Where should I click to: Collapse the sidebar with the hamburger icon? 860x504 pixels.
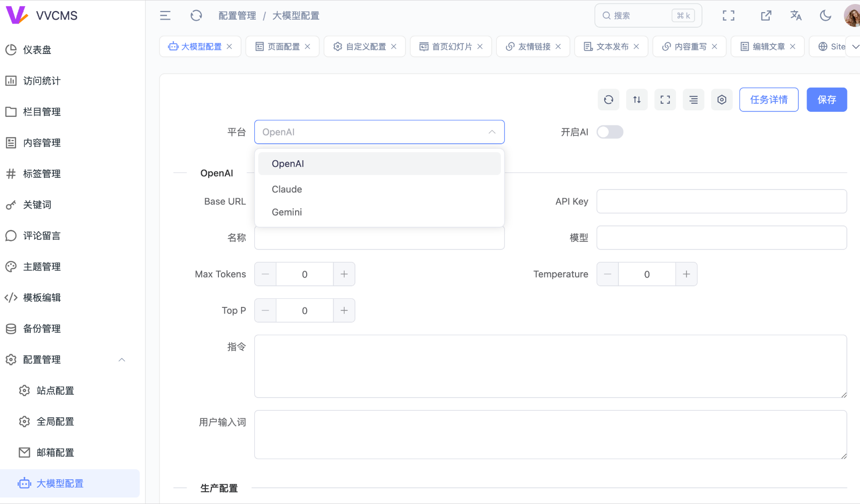(x=165, y=16)
